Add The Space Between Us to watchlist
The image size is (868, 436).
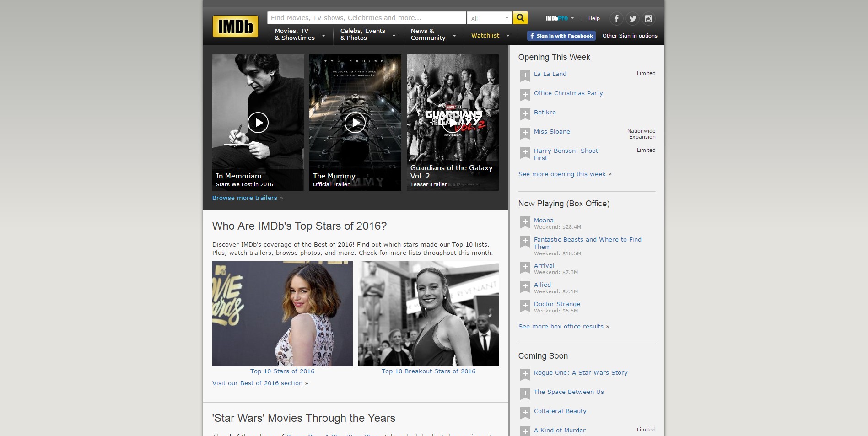[x=525, y=393]
